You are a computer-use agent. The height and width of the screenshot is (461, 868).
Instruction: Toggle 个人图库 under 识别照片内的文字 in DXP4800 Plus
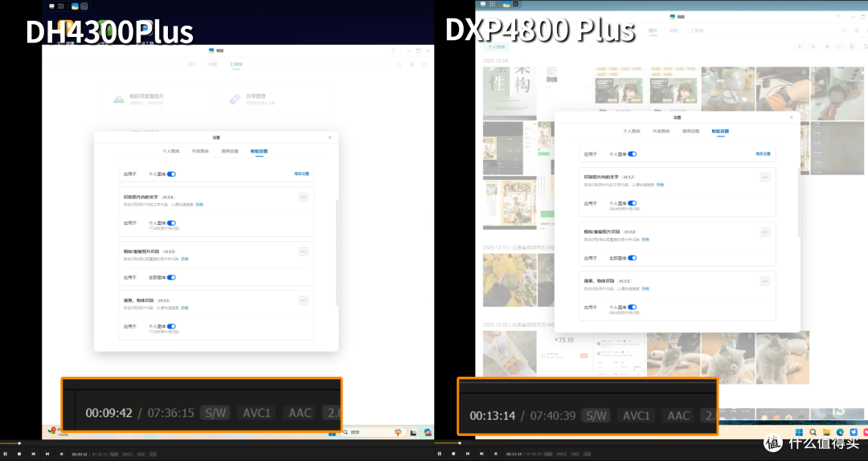(633, 203)
